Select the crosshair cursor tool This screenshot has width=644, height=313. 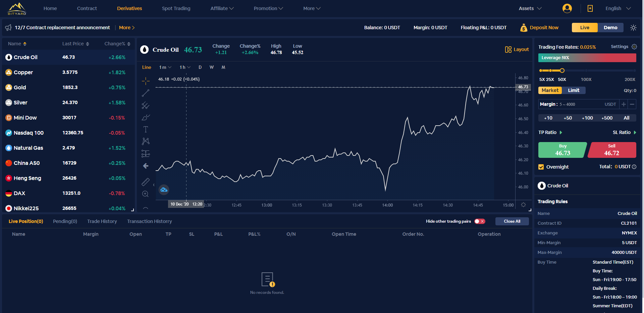click(146, 81)
